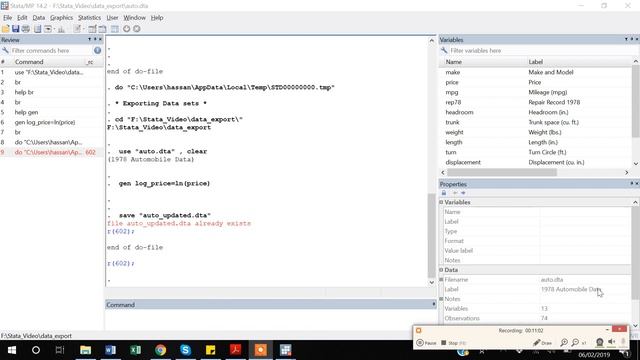640x360 pixels.
Task: Click the blue info icon in Review panel
Action: pyautogui.click(x=98, y=50)
